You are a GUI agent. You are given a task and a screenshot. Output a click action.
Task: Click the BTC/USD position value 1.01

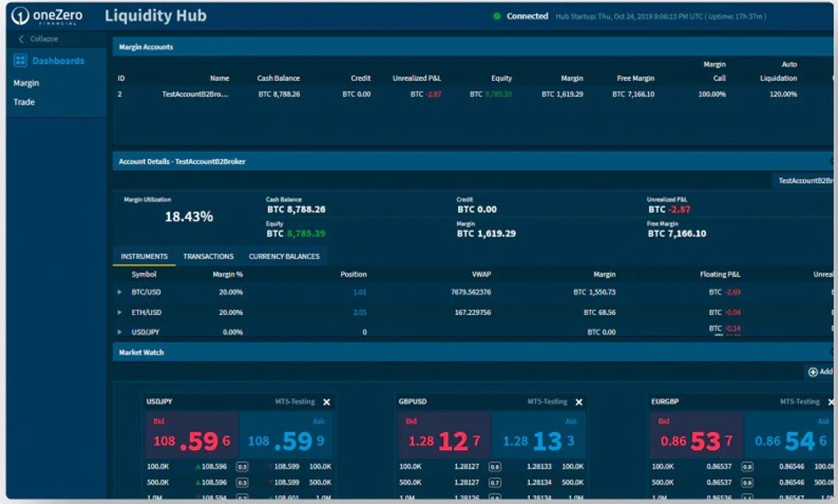click(360, 292)
